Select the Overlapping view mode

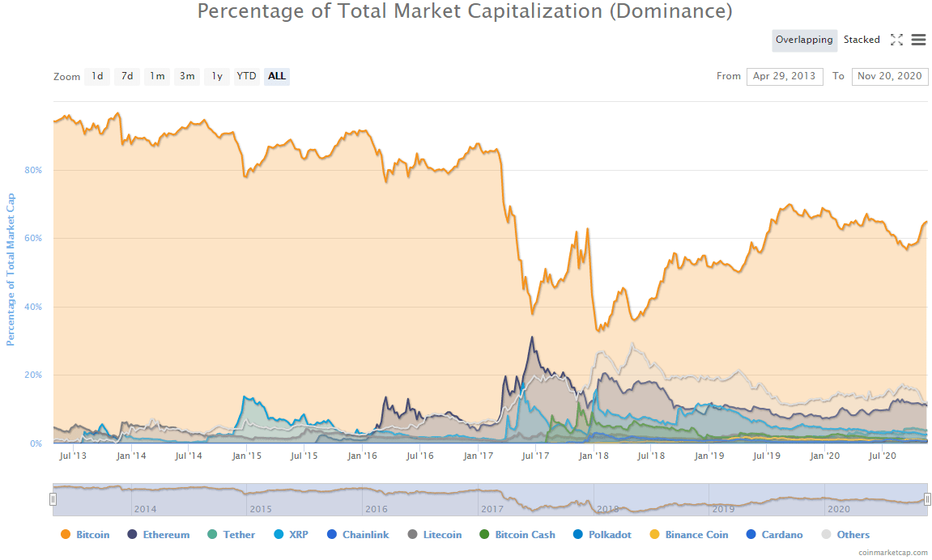tap(804, 39)
